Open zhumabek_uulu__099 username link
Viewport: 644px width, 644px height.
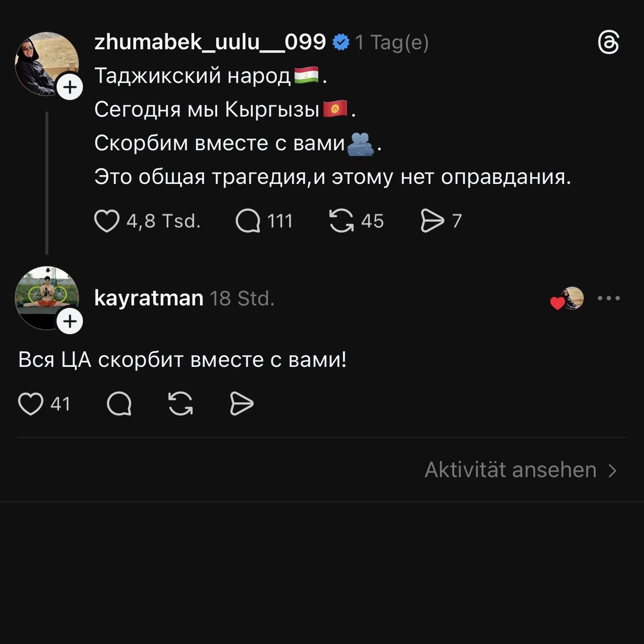click(x=210, y=42)
